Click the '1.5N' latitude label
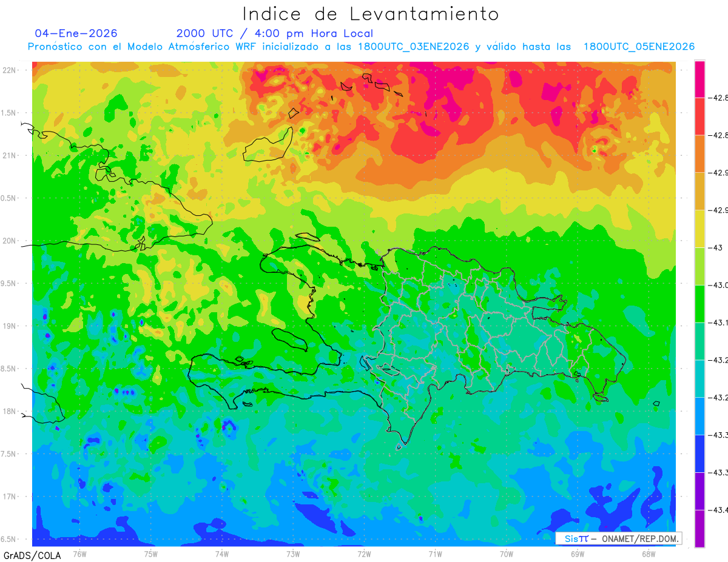The height and width of the screenshot is (562, 728). [9, 113]
